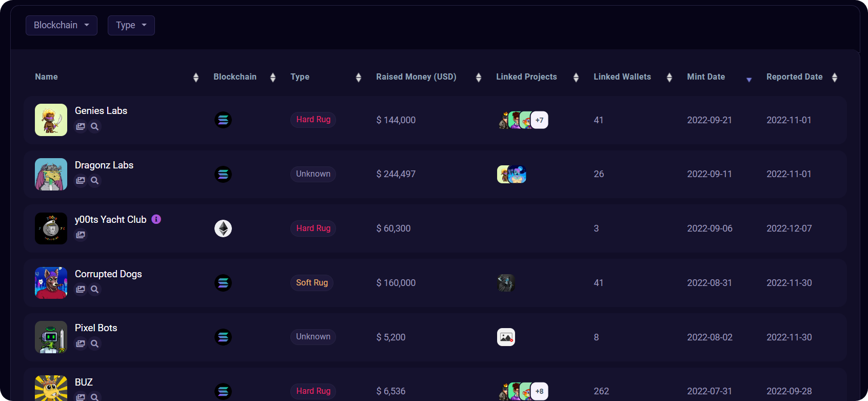Open Dragonz Labs project name link
Viewport: 868px width, 401px height.
click(104, 165)
